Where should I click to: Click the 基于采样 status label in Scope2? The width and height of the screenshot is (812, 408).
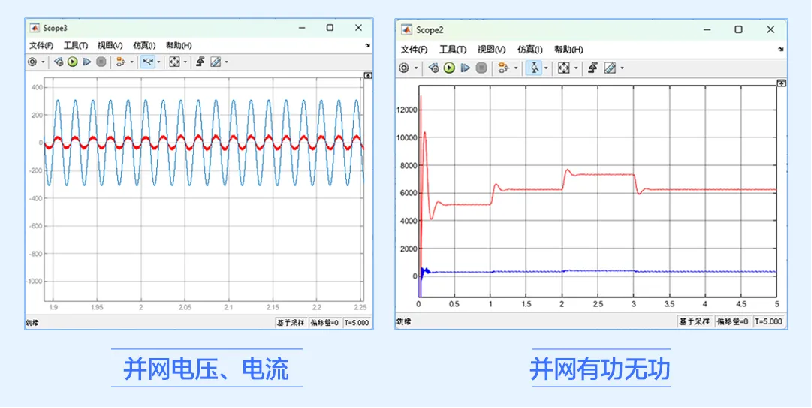point(695,322)
